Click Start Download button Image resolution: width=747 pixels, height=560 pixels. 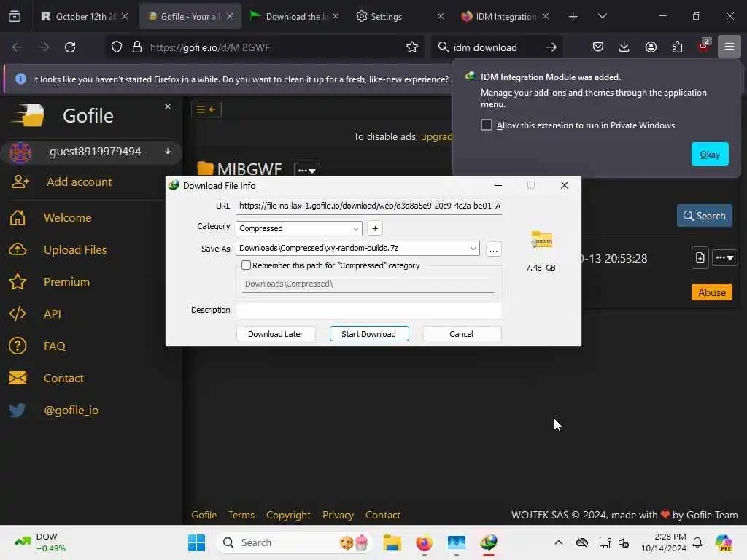click(x=368, y=334)
